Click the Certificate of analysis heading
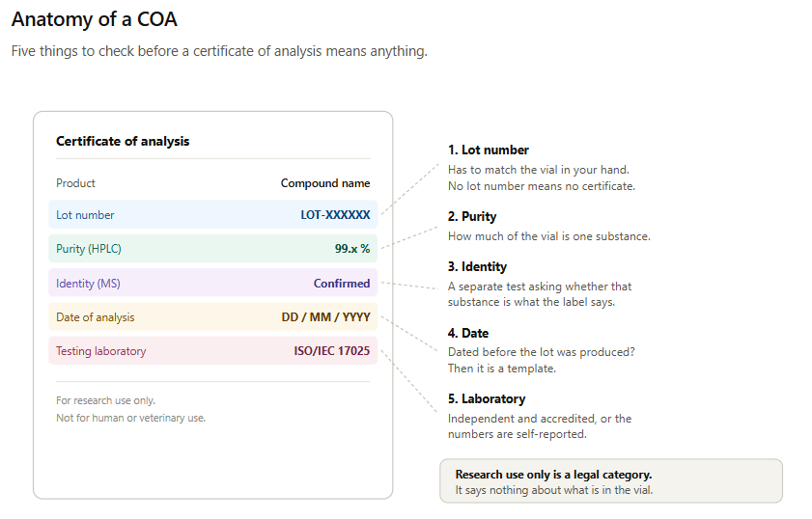 [123, 141]
